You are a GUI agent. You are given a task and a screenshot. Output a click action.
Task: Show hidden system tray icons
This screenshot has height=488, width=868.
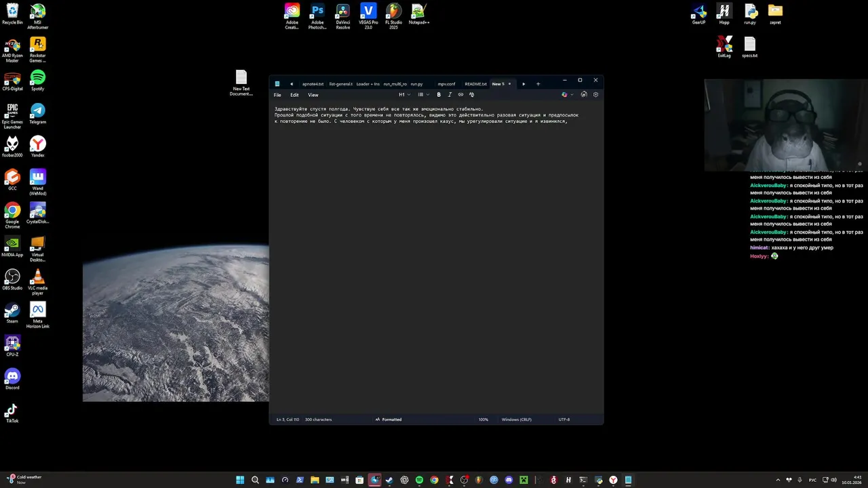[778, 480]
